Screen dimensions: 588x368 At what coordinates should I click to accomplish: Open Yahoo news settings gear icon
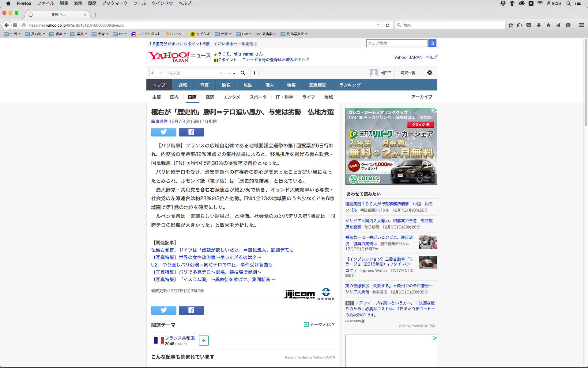click(429, 73)
